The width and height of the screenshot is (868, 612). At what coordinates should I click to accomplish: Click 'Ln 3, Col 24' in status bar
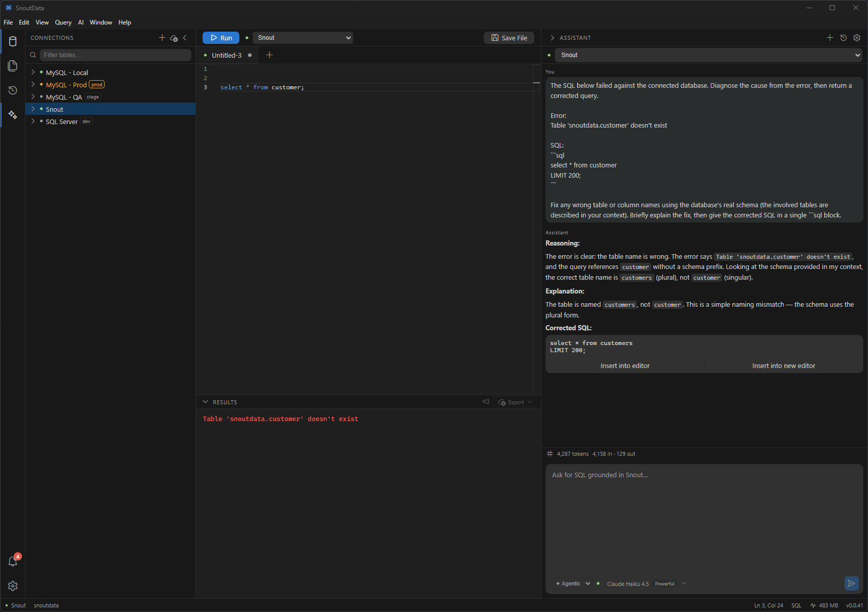[x=768, y=605]
